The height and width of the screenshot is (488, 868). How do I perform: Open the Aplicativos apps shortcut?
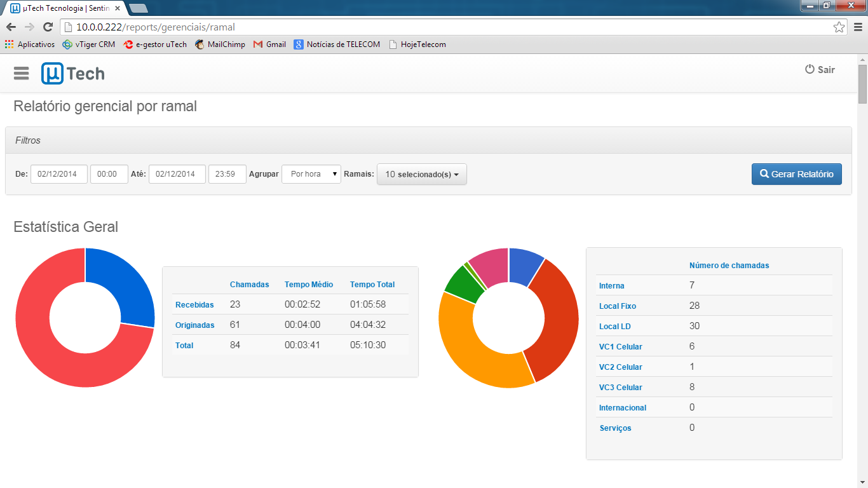click(x=30, y=44)
